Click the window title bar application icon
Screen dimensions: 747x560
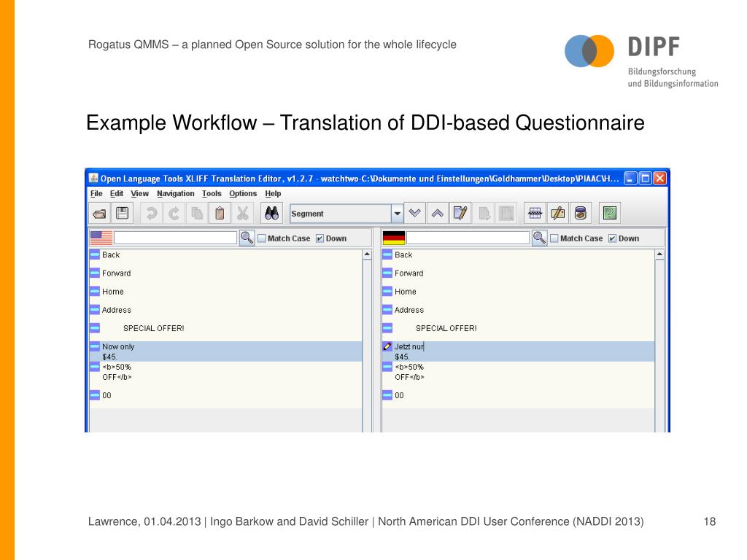(x=94, y=178)
